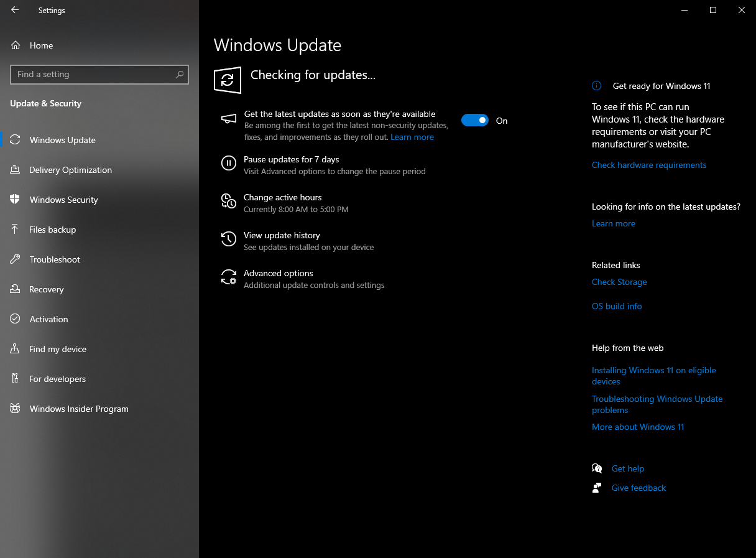Close the Settings window
This screenshot has height=558, width=756.
tap(742, 10)
